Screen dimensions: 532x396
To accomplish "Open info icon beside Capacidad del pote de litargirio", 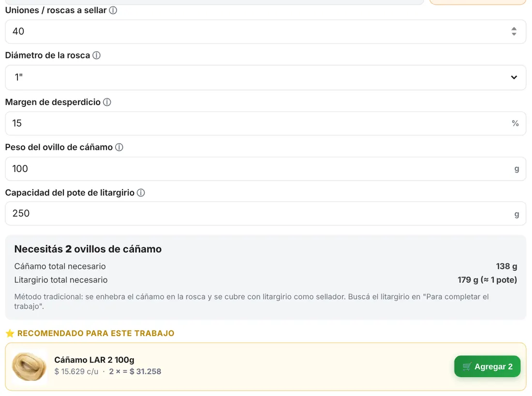I will tap(141, 193).
